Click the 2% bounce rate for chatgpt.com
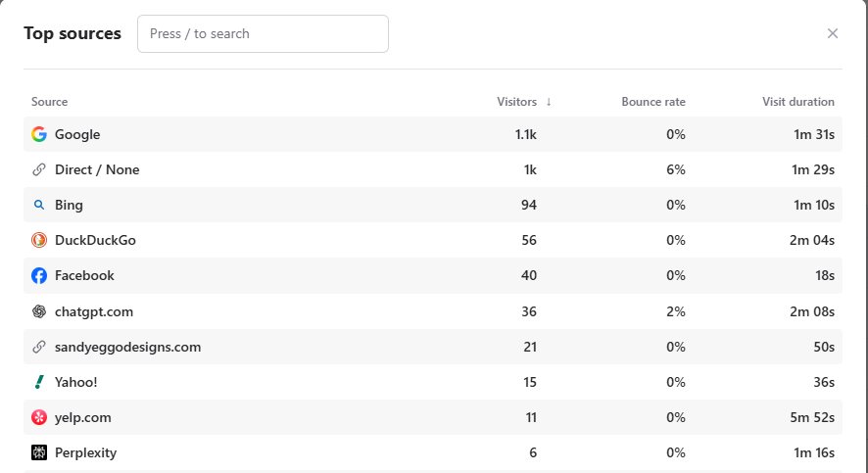The width and height of the screenshot is (868, 473). pyautogui.click(x=676, y=311)
